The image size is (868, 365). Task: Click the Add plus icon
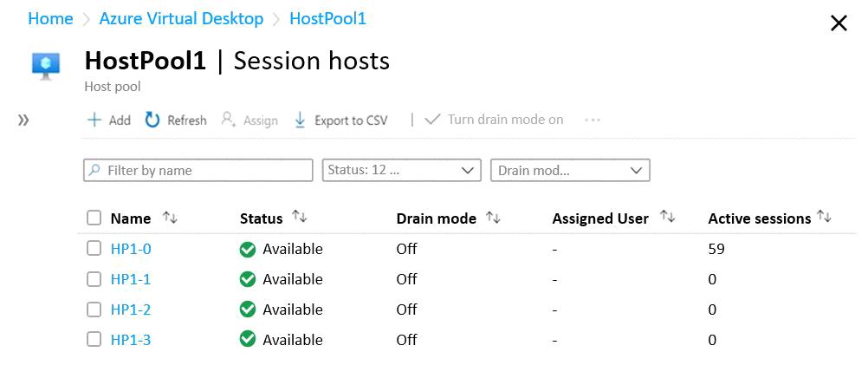94,121
